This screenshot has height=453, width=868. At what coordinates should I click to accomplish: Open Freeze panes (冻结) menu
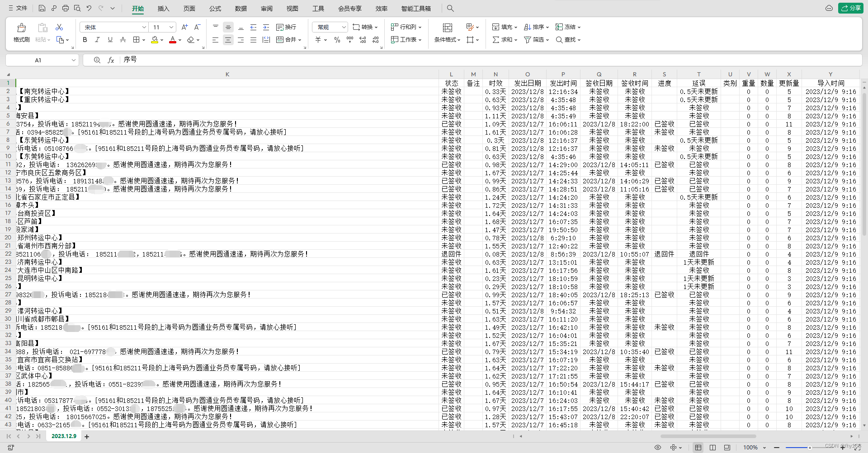[568, 27]
